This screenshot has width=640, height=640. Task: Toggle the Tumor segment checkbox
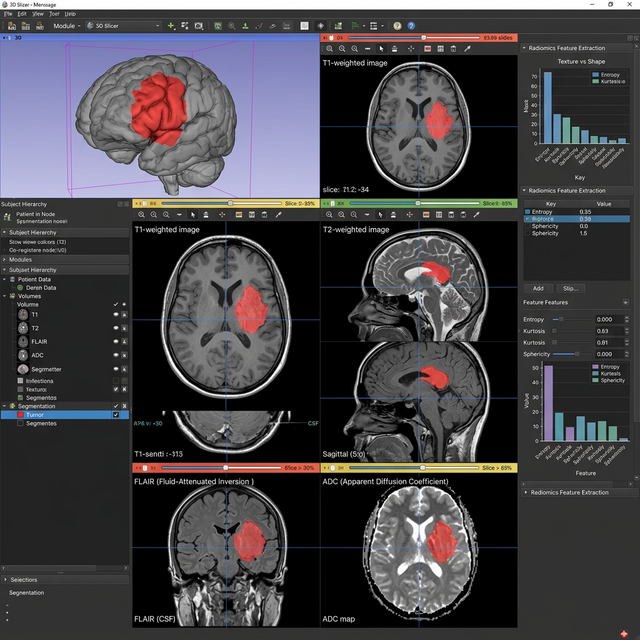tap(116, 414)
